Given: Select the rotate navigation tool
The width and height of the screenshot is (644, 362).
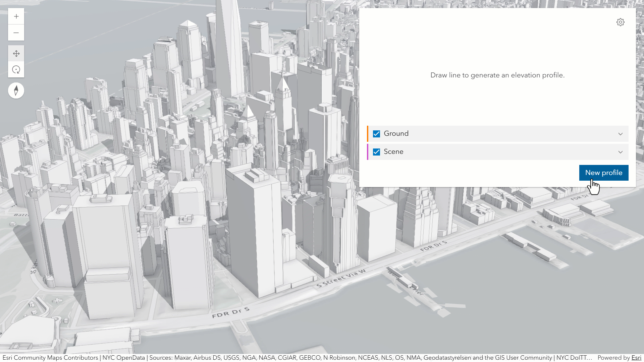Looking at the screenshot, I should tap(16, 70).
